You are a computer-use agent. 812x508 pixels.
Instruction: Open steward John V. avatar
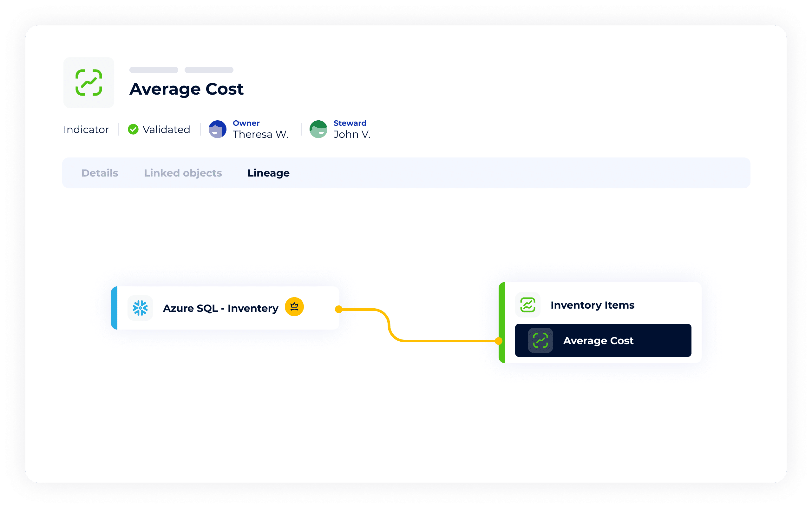point(318,129)
